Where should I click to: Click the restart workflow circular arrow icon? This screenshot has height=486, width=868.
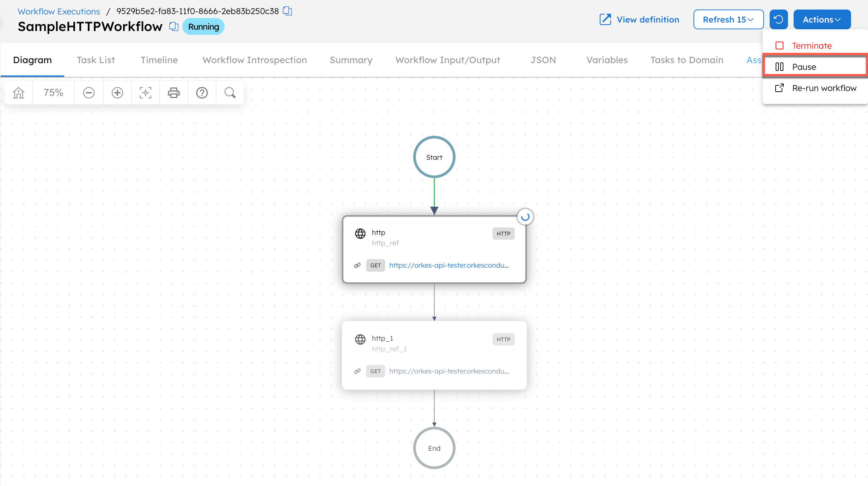tap(778, 19)
